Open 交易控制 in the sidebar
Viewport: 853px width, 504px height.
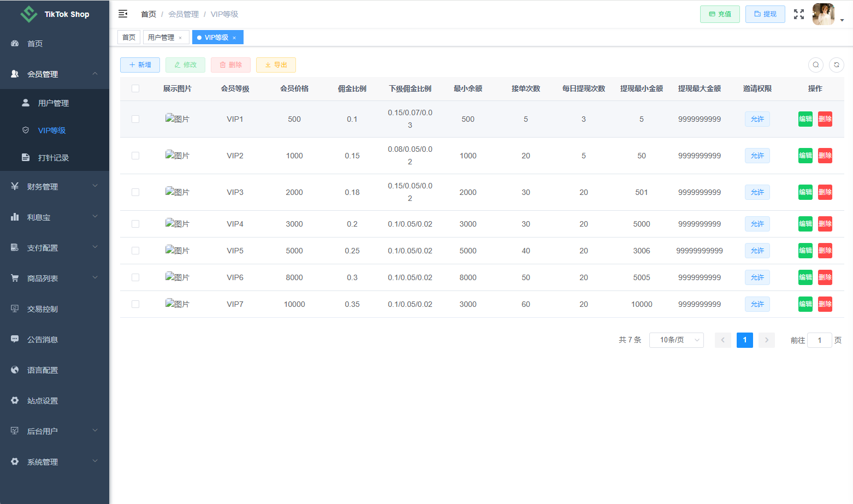(55, 309)
